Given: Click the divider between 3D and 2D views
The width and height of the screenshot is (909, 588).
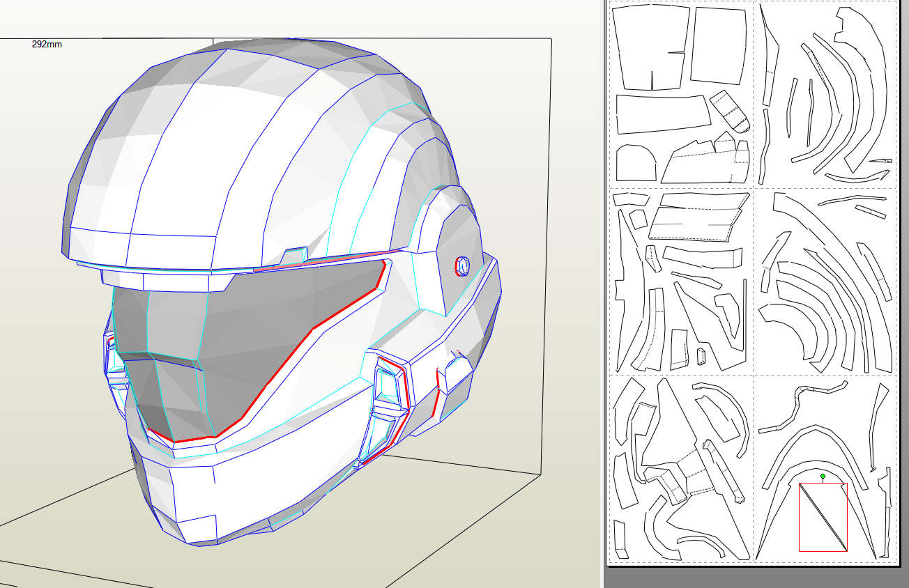Looking at the screenshot, I should [602, 293].
